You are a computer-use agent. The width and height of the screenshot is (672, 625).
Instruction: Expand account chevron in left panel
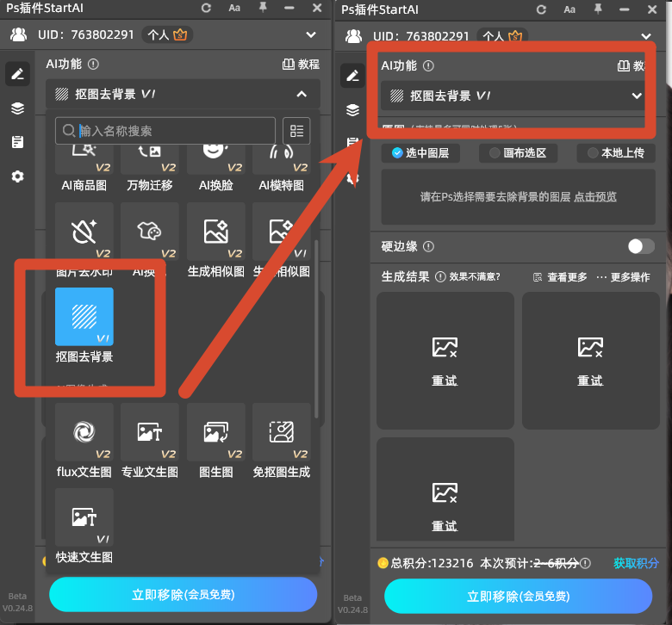pyautogui.click(x=311, y=34)
